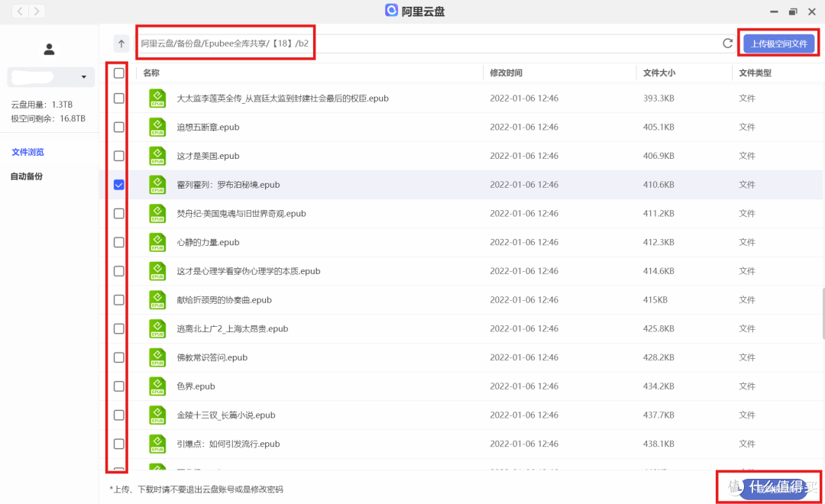Refresh the file list
825x504 pixels.
[x=728, y=44]
